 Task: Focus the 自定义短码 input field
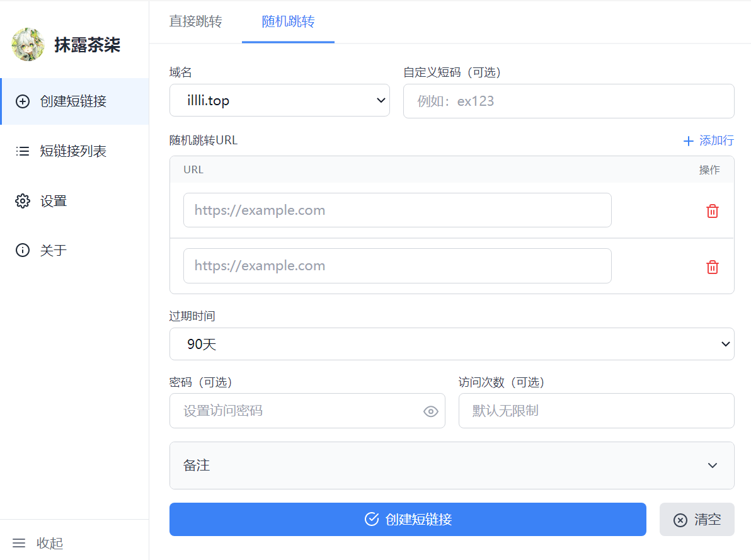(568, 101)
